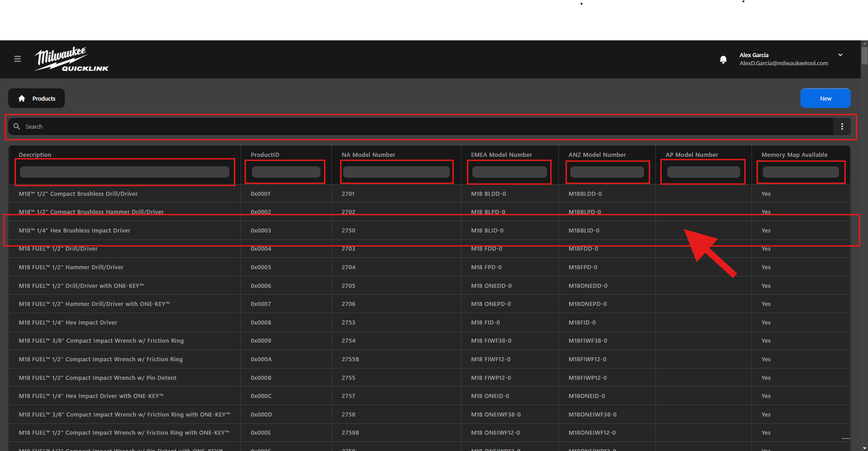Click ProductID cell 0x0001

point(261,194)
